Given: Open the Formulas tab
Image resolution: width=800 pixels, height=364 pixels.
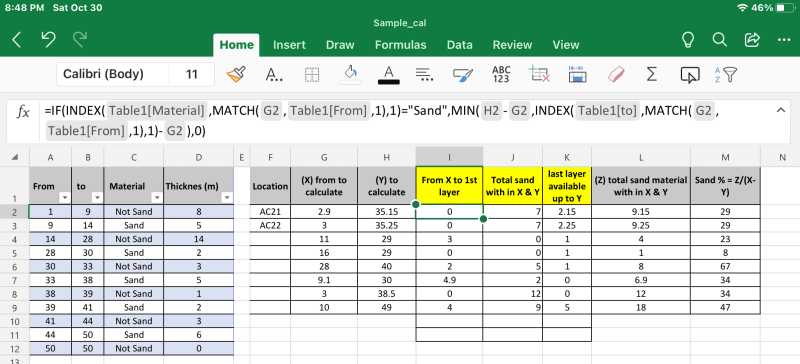Looking at the screenshot, I should click(x=401, y=45).
